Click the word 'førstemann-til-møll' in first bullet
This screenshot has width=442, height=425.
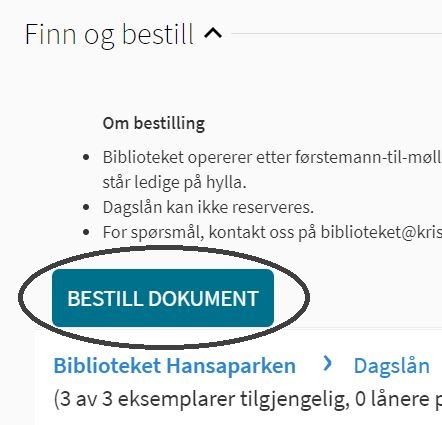click(369, 157)
